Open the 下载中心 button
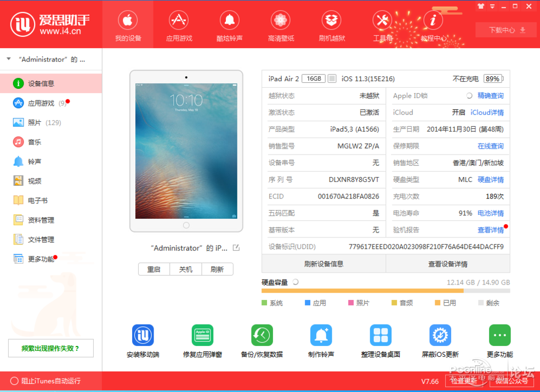540x392 pixels. tap(507, 30)
